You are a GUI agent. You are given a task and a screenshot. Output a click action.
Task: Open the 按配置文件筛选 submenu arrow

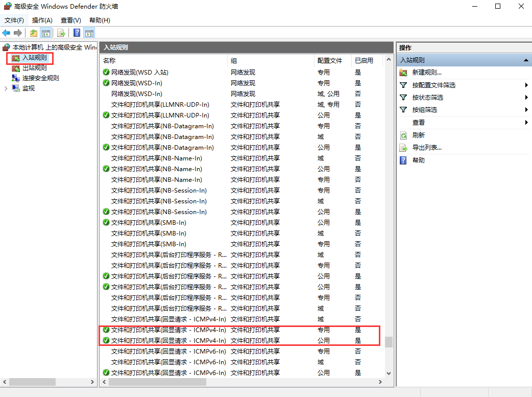(x=526, y=85)
